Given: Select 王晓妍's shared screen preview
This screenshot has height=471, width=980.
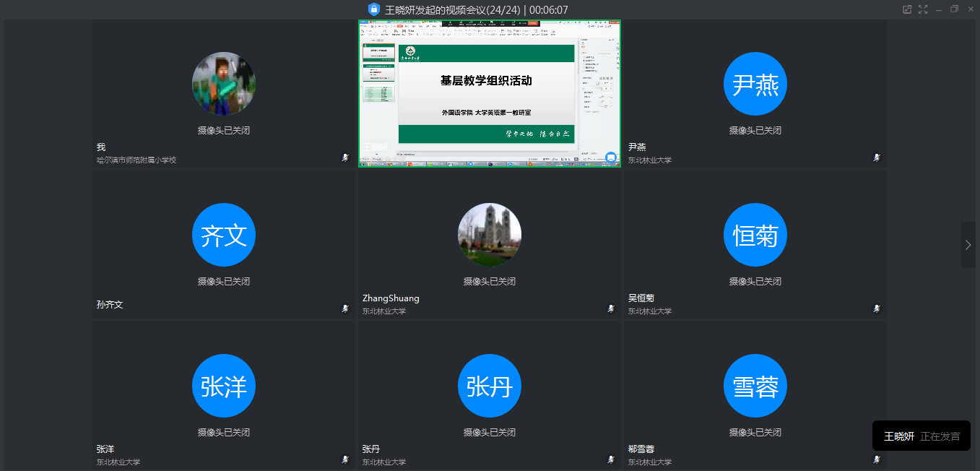Looking at the screenshot, I should [489, 92].
